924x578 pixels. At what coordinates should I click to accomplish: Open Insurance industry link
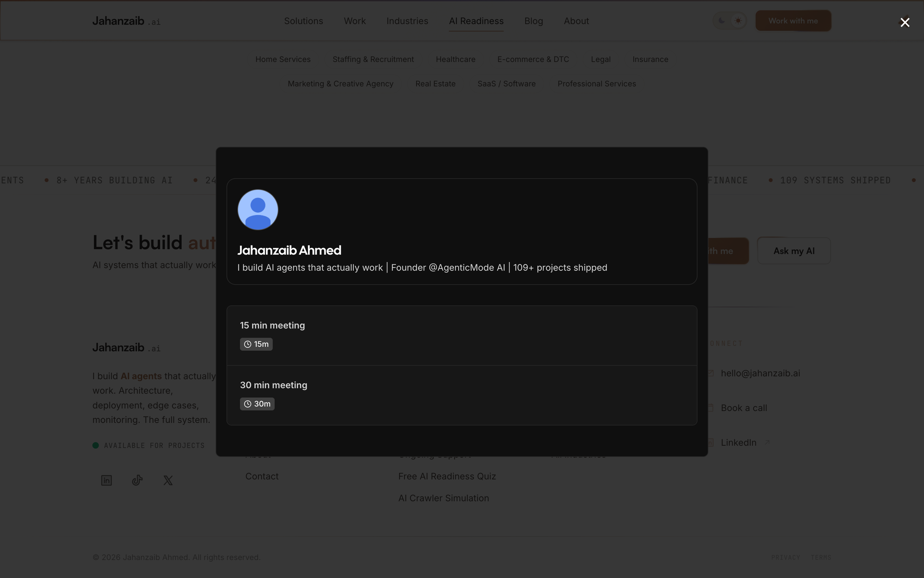point(650,59)
